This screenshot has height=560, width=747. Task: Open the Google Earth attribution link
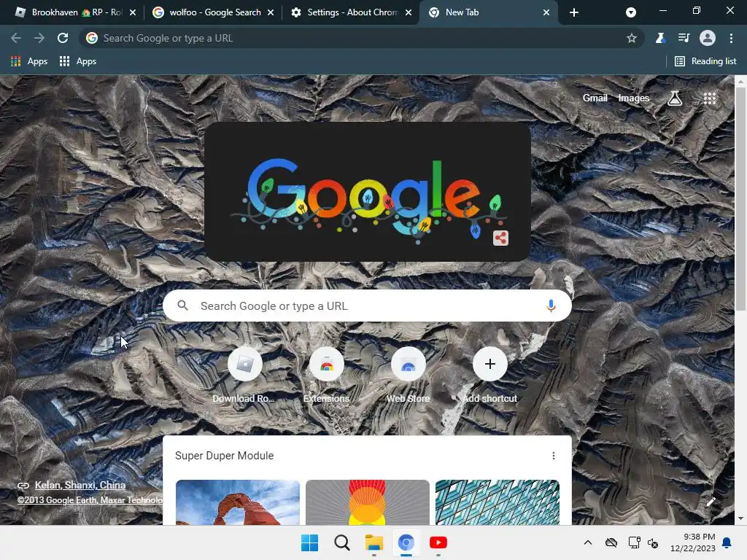(x=90, y=500)
